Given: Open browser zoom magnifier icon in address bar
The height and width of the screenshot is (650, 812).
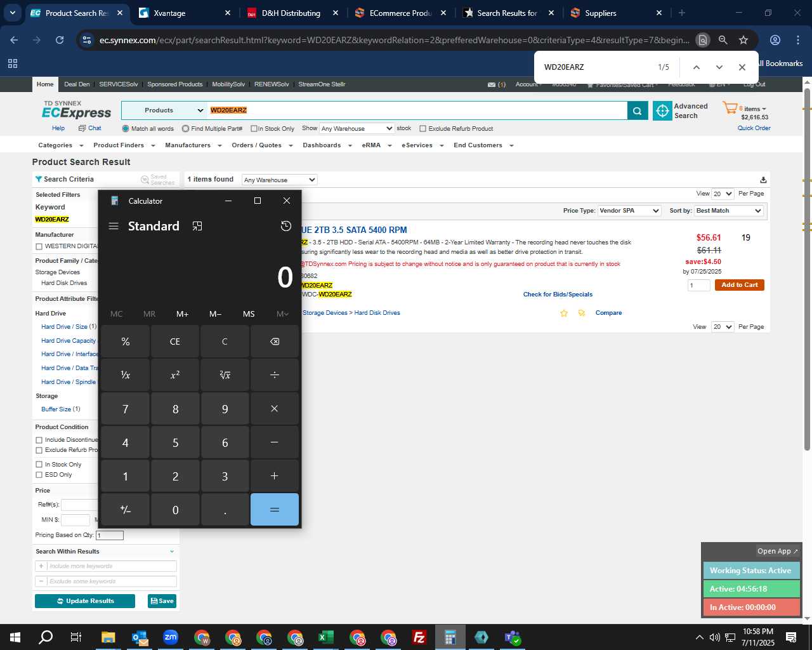Looking at the screenshot, I should coord(723,40).
